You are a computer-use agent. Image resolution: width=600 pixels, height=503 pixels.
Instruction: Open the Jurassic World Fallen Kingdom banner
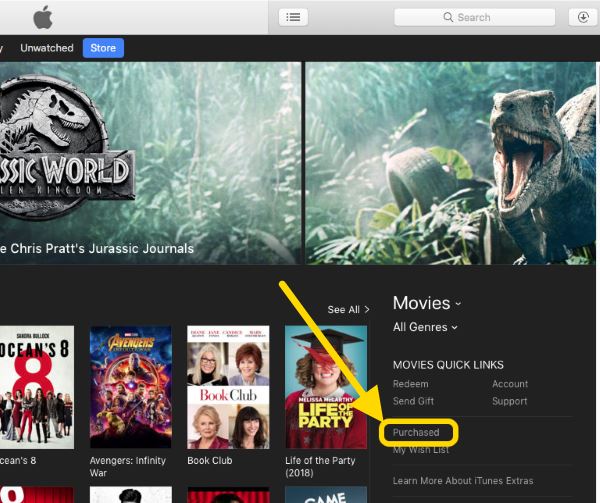(150, 163)
